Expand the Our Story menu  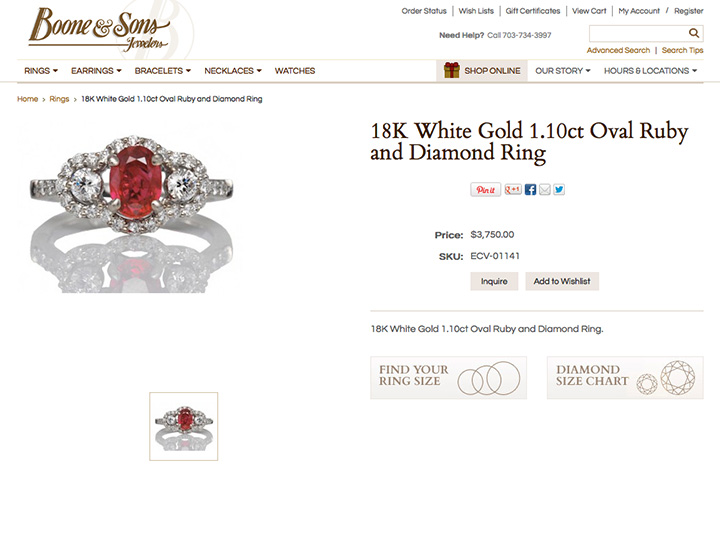point(562,71)
